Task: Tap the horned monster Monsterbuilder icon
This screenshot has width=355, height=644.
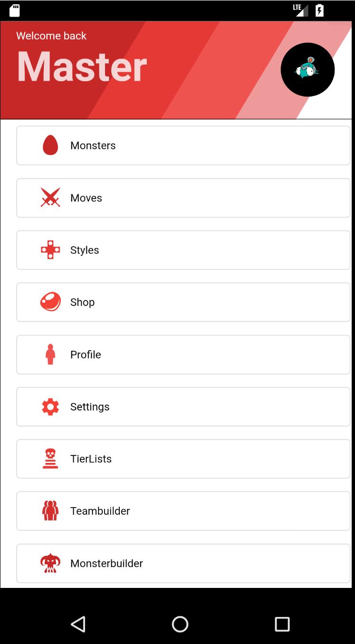Action: click(50, 563)
